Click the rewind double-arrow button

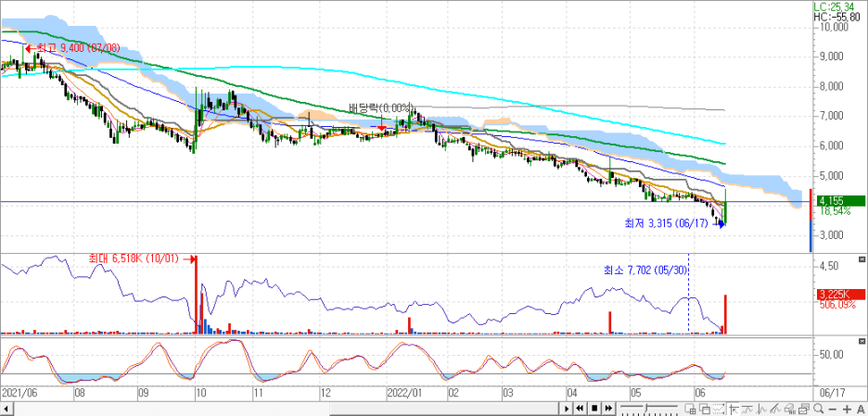coord(580,409)
